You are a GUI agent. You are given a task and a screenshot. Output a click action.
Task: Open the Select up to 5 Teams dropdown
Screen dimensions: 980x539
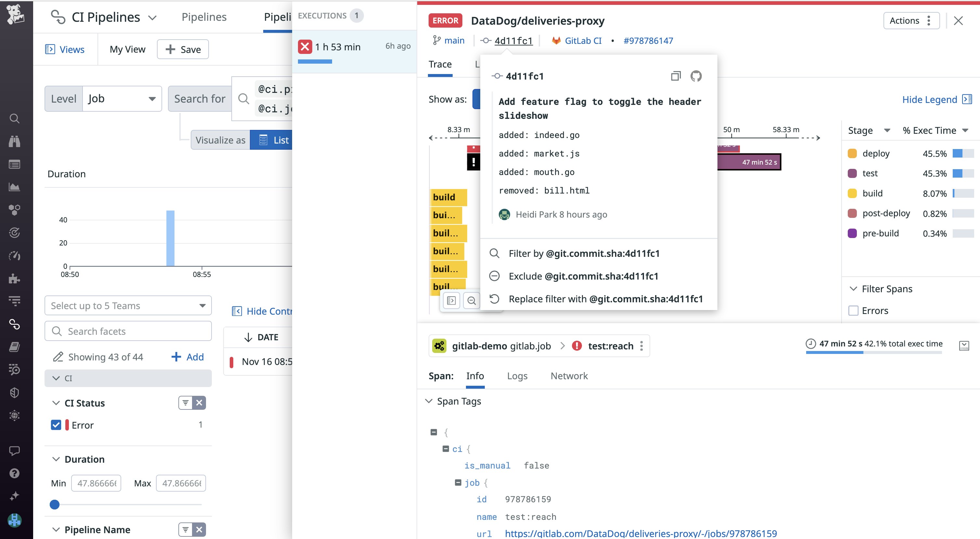coord(128,305)
